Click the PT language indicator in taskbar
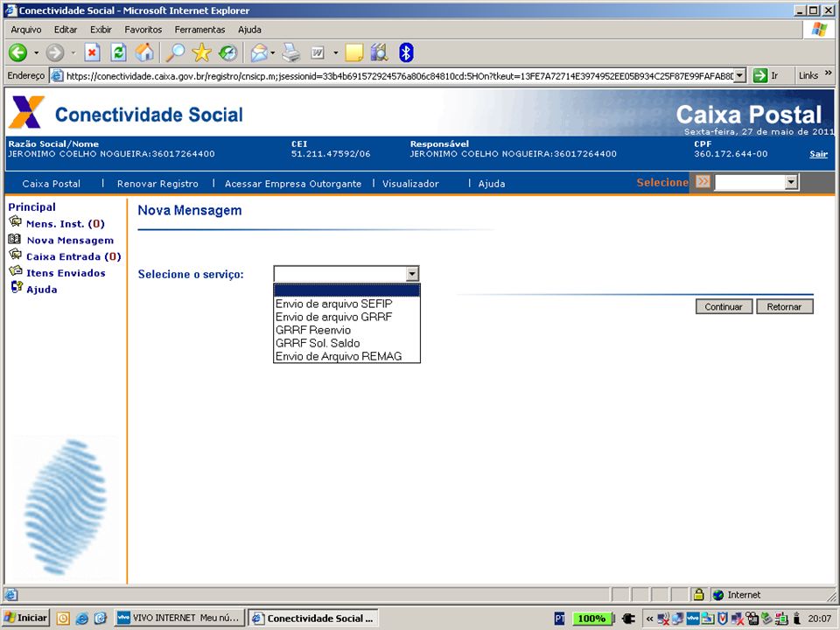This screenshot has height=630, width=840. [560, 619]
